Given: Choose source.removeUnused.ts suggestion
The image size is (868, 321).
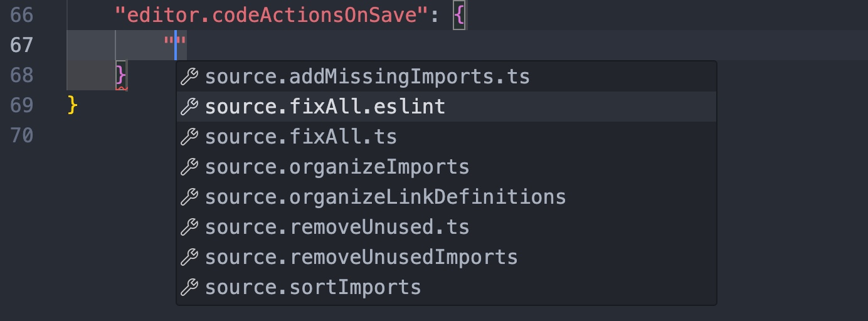Looking at the screenshot, I should [337, 227].
